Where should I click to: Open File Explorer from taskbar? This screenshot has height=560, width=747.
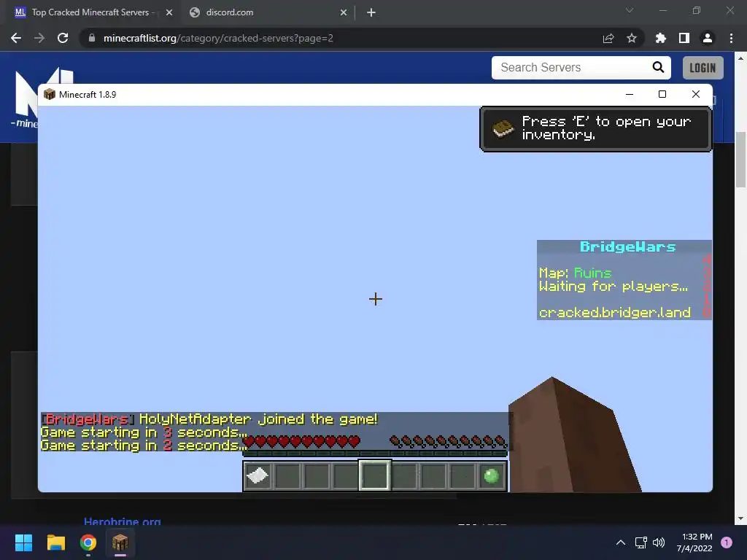[x=55, y=542]
